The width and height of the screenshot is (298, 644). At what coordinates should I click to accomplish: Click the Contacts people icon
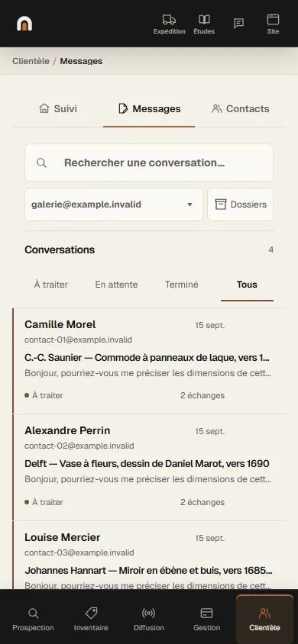point(216,108)
